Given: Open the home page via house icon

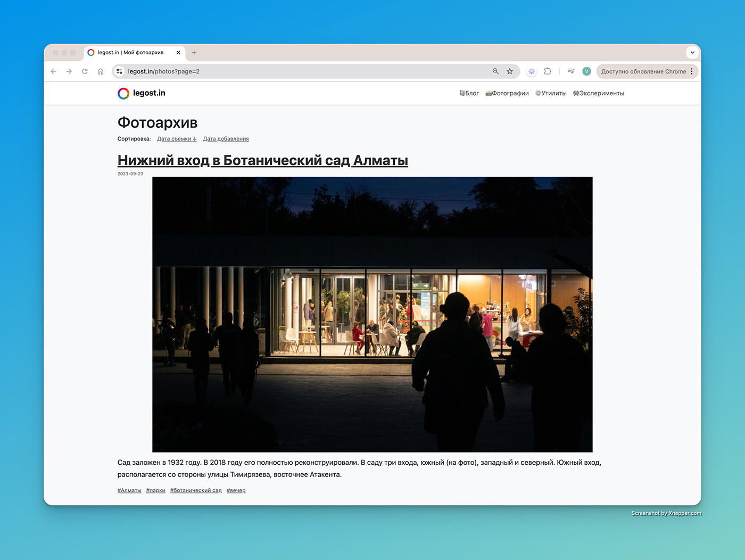Looking at the screenshot, I should click(x=101, y=71).
